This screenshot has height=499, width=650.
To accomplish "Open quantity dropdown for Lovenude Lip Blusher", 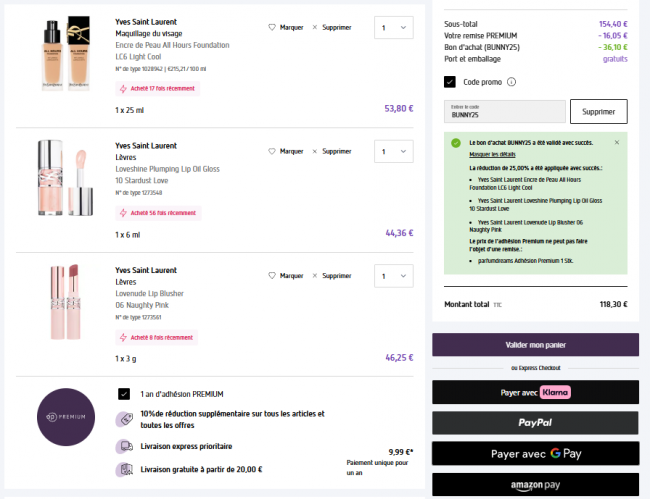I will pyautogui.click(x=393, y=275).
